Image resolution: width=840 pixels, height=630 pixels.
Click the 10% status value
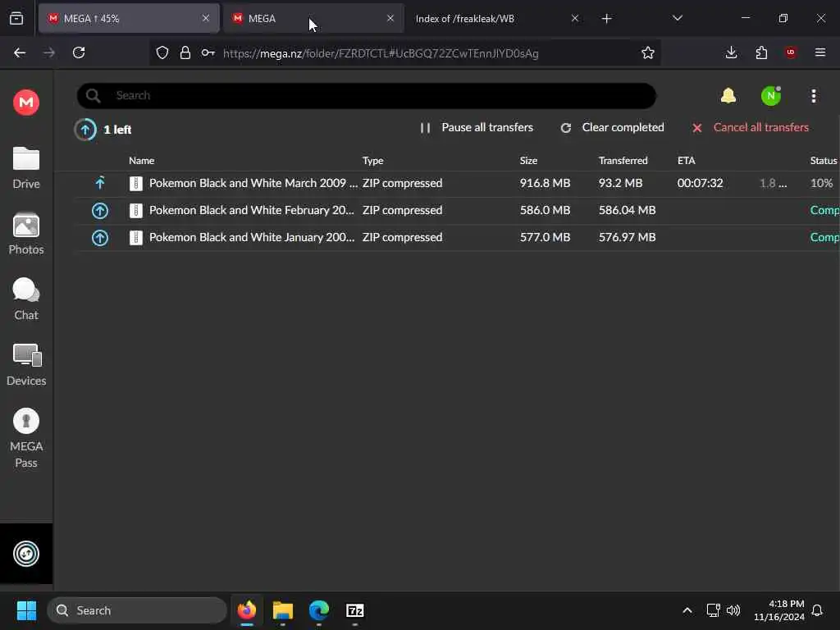click(x=821, y=183)
